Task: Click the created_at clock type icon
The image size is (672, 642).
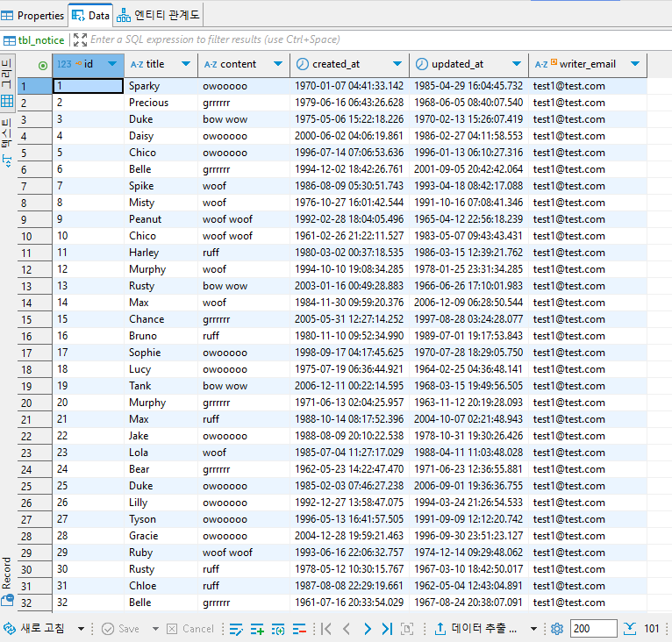Action: coord(303,64)
